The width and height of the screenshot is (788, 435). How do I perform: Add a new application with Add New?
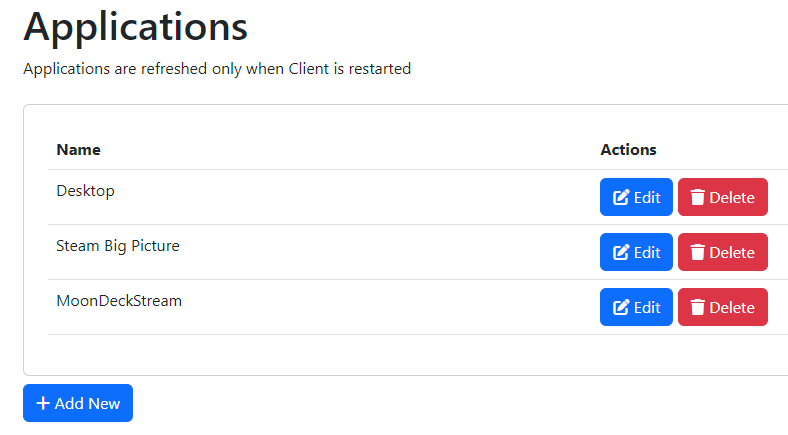coord(78,404)
